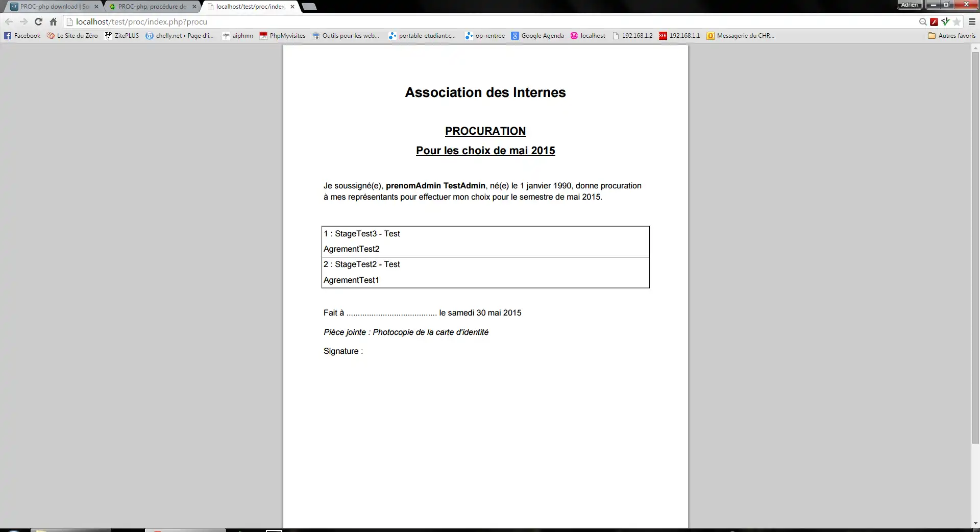Click the address bar URL field
The image size is (980, 532).
click(x=490, y=21)
